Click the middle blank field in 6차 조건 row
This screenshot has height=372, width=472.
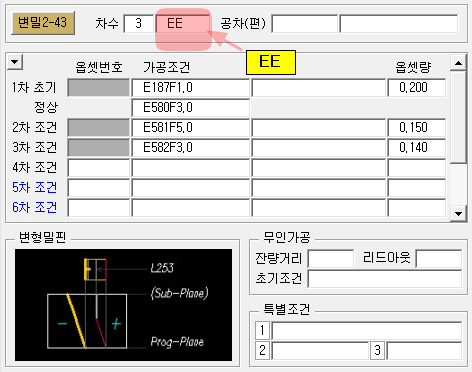(319, 208)
